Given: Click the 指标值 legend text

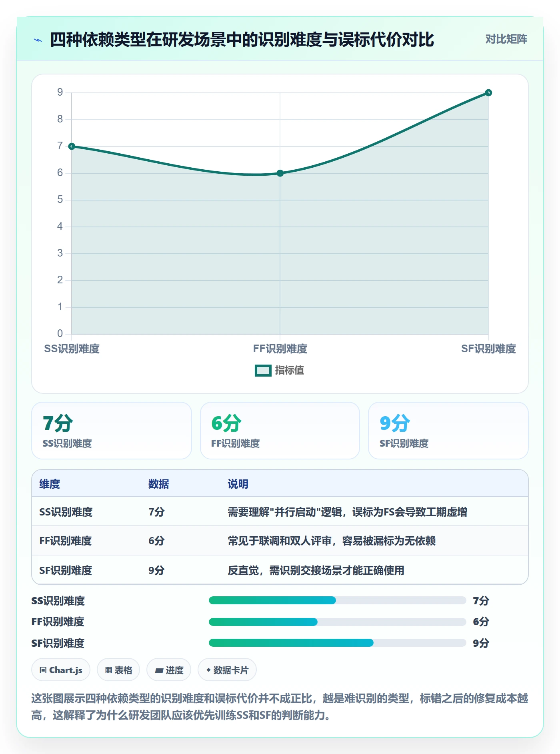Looking at the screenshot, I should point(289,371).
